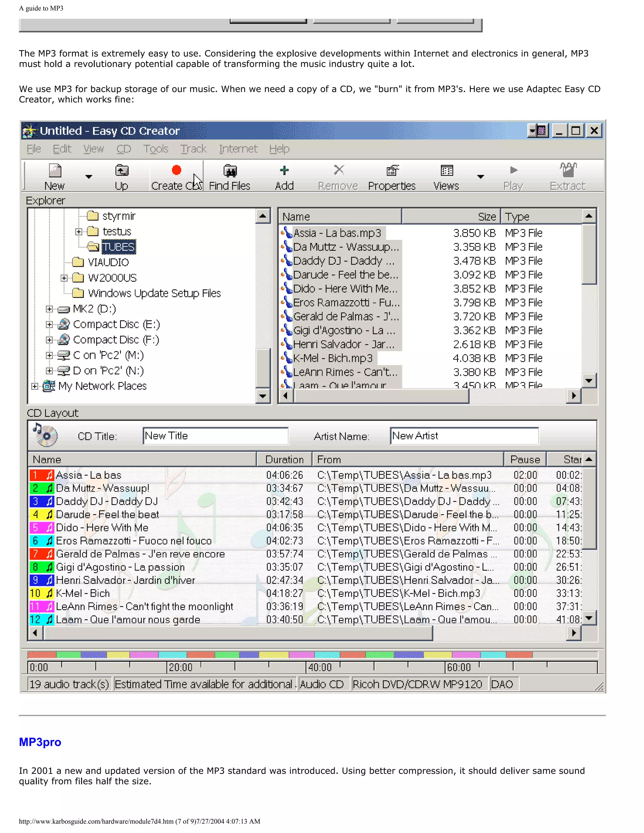The height and width of the screenshot is (833, 644).
Task: Click the CD Title input field
Action: coord(216,436)
